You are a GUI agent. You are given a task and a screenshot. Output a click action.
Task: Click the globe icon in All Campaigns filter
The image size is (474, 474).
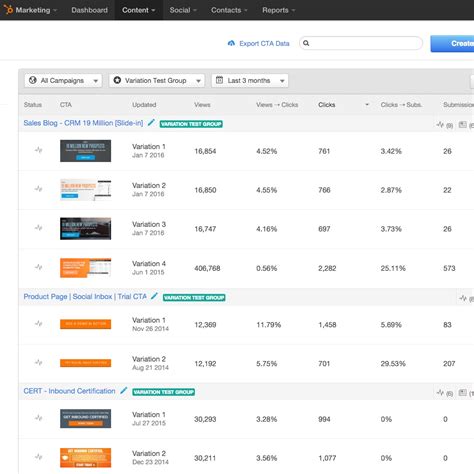[33, 80]
